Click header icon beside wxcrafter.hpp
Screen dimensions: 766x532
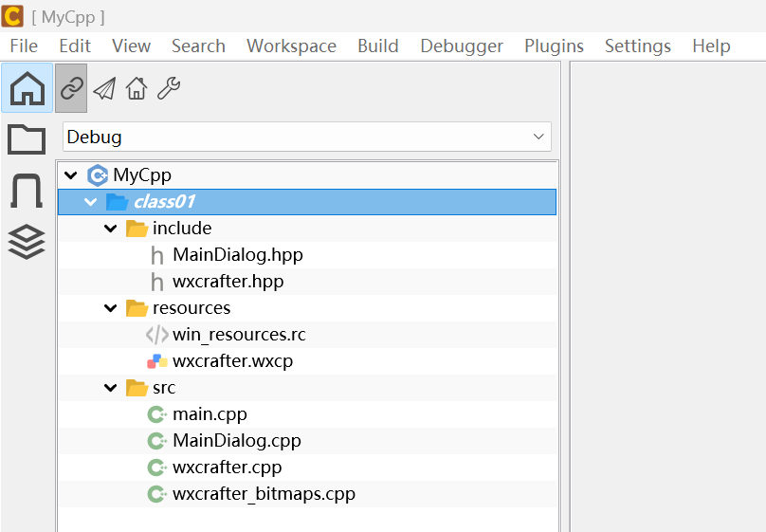point(156,282)
